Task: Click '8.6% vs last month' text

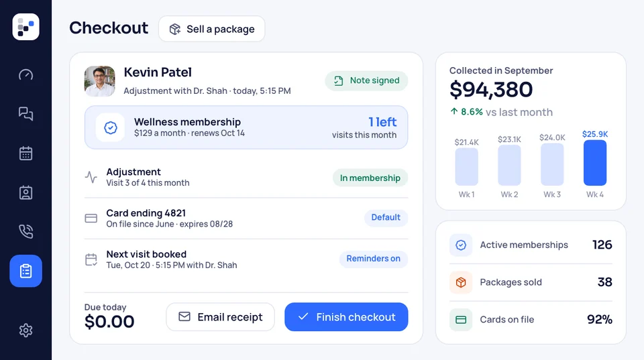Action: coord(507,112)
